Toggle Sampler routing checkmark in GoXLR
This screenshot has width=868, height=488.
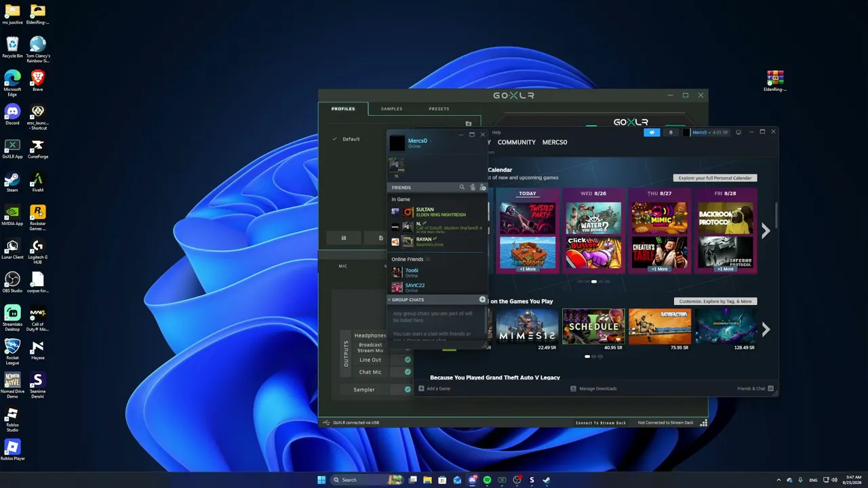pos(408,390)
